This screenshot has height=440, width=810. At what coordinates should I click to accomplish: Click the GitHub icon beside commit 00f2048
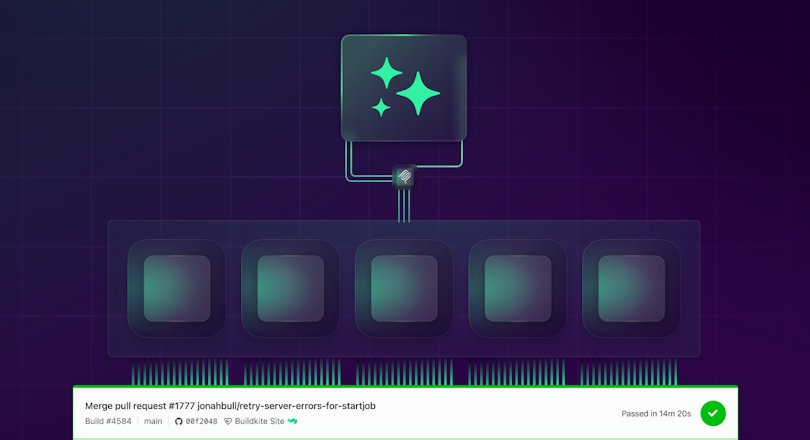[x=179, y=421]
